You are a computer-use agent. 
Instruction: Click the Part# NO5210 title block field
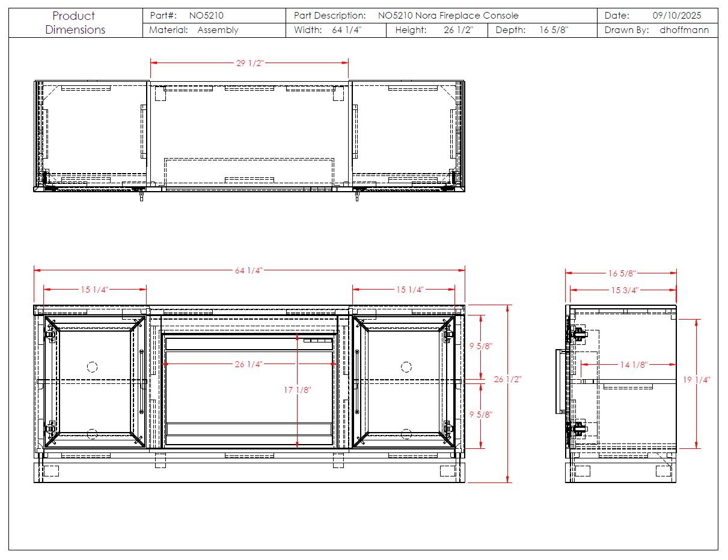[x=206, y=16]
